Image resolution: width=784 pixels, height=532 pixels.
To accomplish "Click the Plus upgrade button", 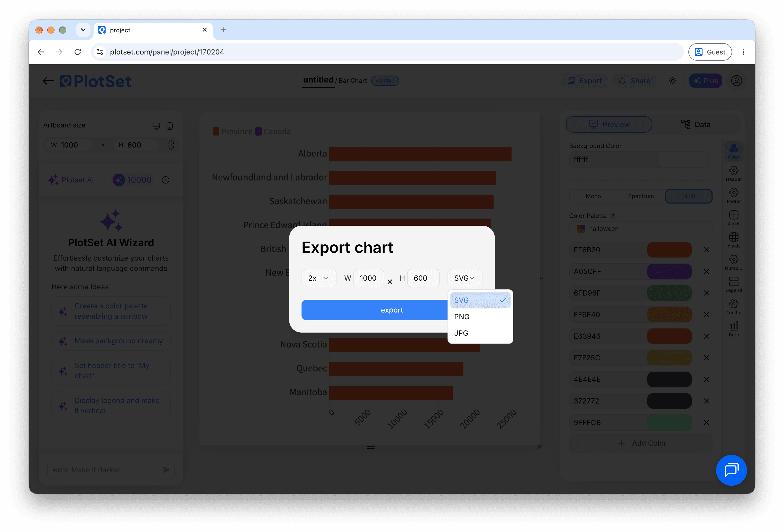I will point(705,81).
